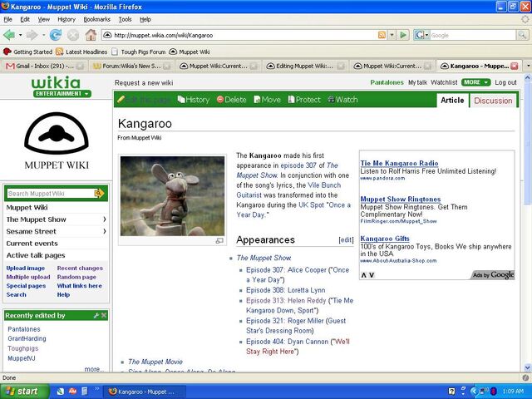Screen dimensions: 532x399
Task: Open the Muppet Wiki bookmark
Action: 190,52
